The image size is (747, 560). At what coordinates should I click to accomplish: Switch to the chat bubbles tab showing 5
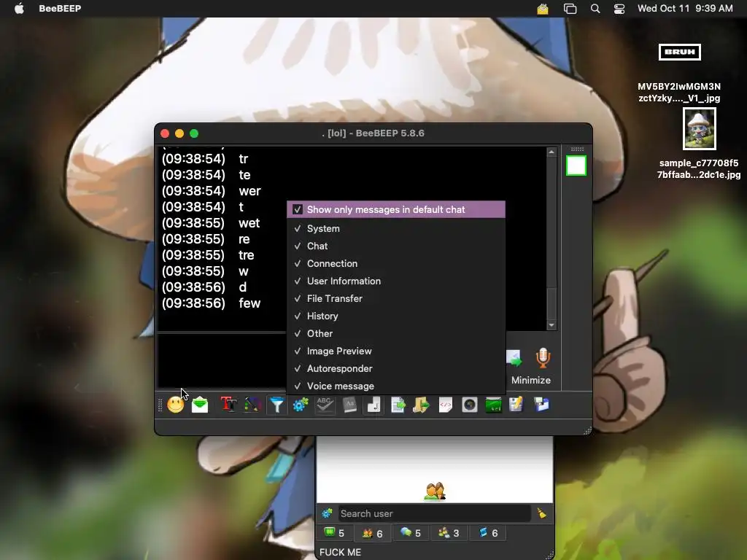point(411,533)
